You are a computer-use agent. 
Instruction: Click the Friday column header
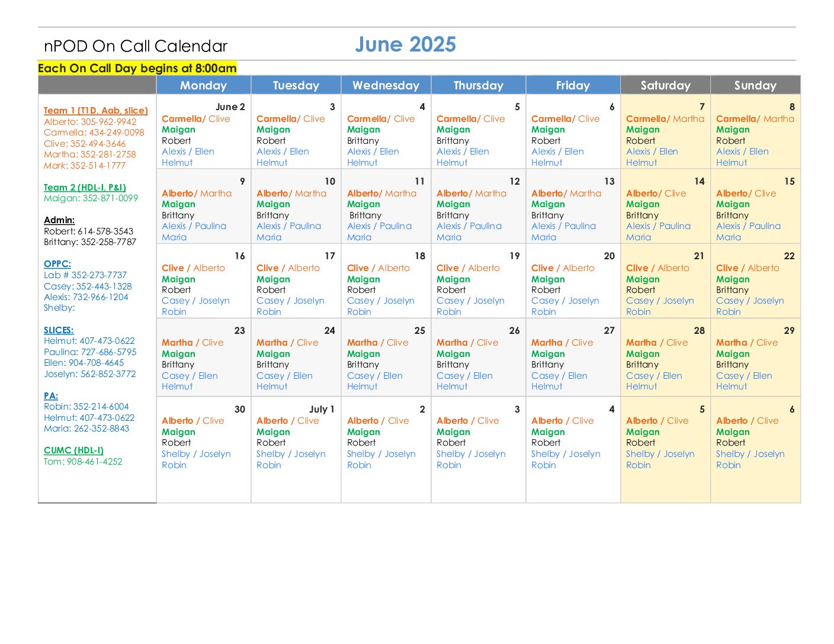click(x=573, y=85)
